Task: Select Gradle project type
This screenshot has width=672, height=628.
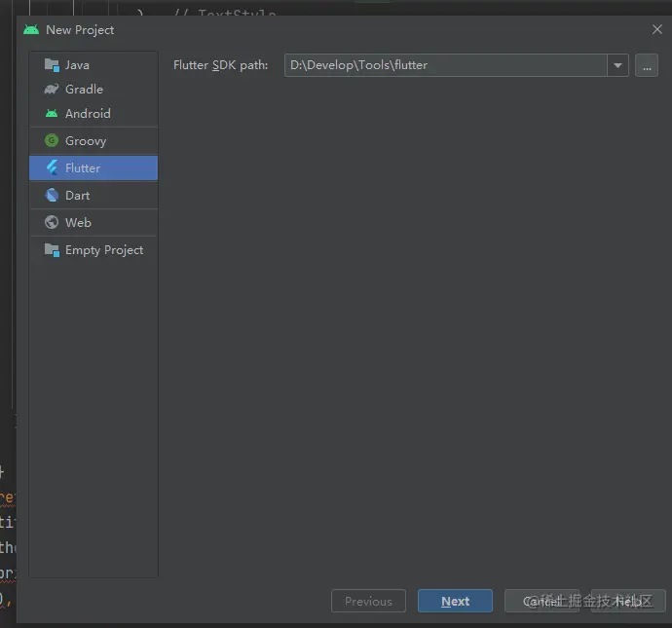Action: pos(93,90)
